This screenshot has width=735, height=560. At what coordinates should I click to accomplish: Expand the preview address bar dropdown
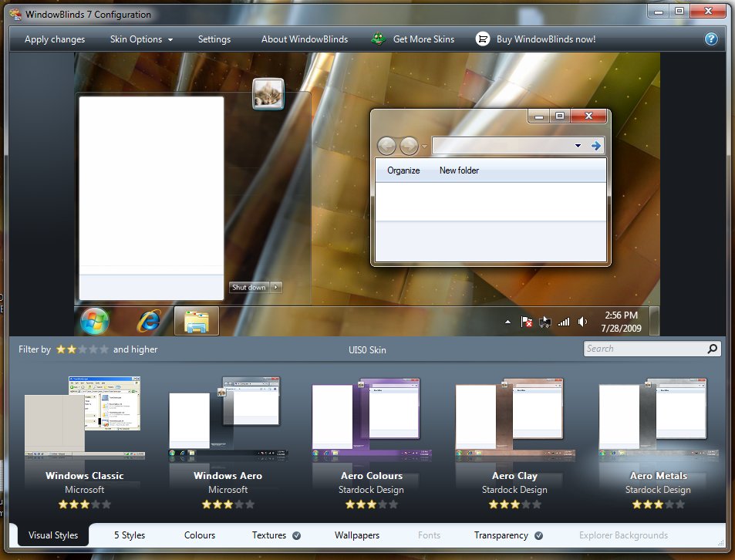pos(578,146)
